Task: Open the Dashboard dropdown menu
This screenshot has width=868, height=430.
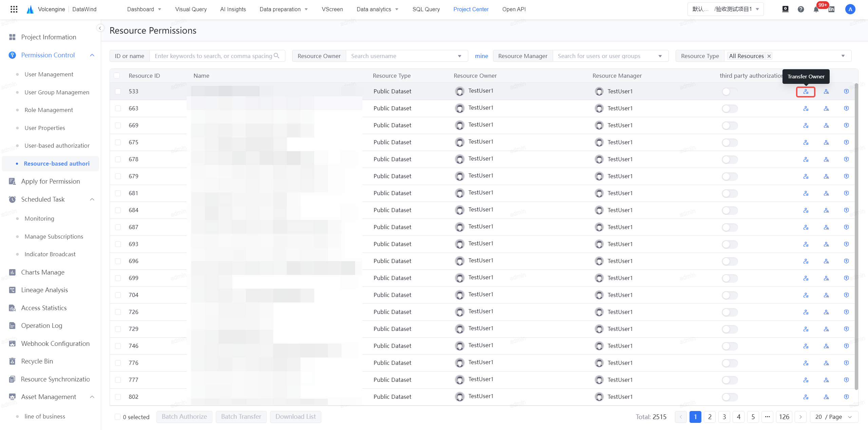Action: pos(144,9)
